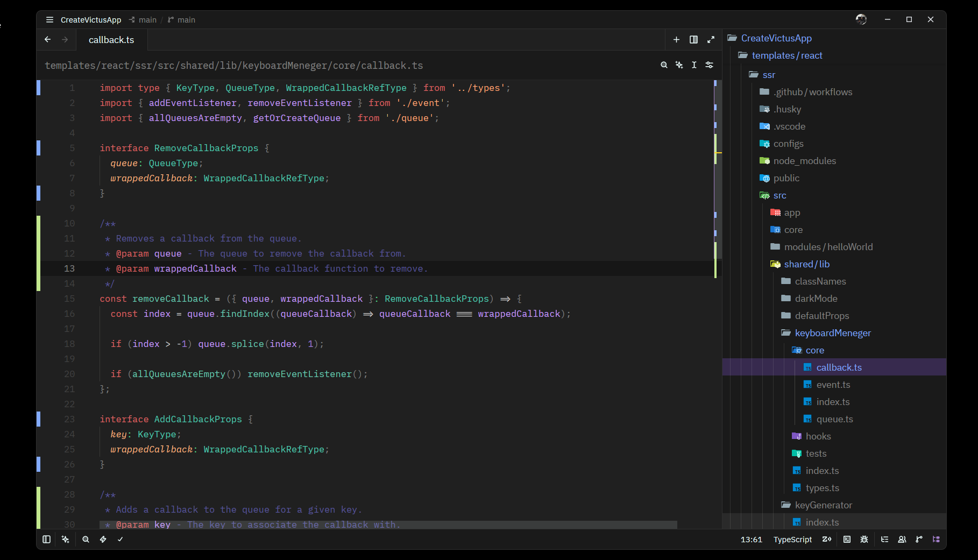This screenshot has width=978, height=560.
Task: Open the collaboration people icon
Action: [902, 539]
